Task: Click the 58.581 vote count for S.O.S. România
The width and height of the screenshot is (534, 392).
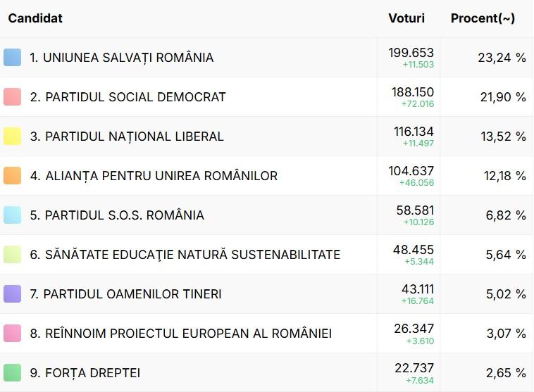Action: click(414, 210)
